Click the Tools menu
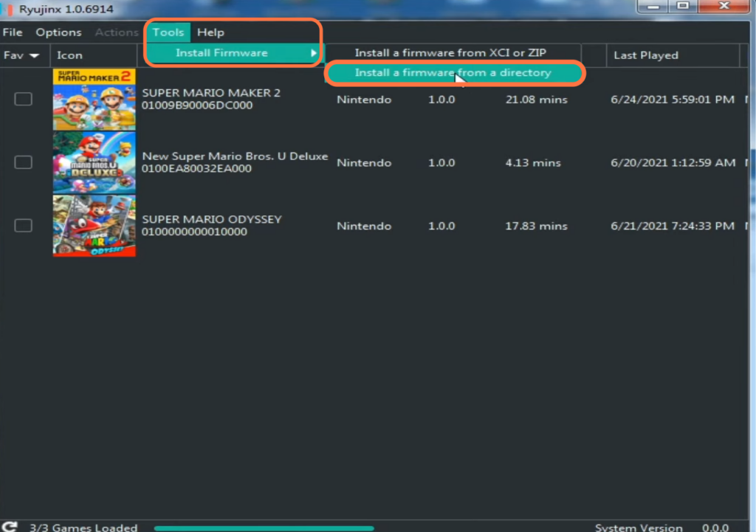The image size is (756, 532). (168, 32)
